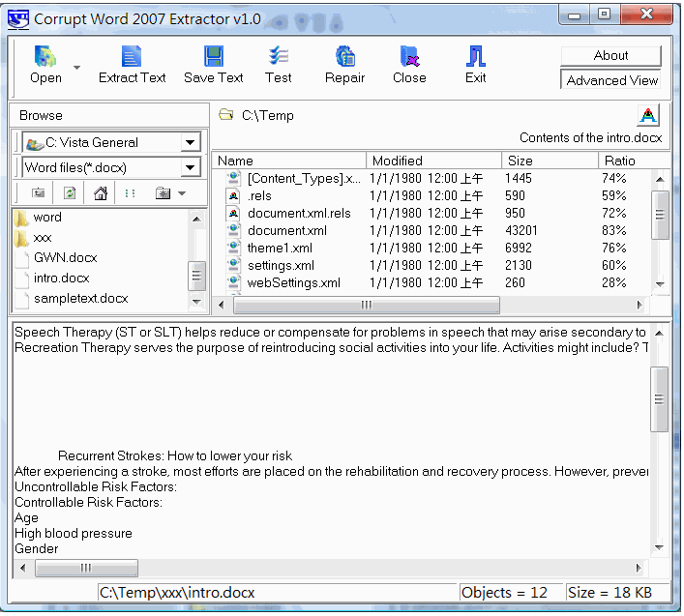
Task: Click the Repair toolbar icon
Action: (x=345, y=57)
